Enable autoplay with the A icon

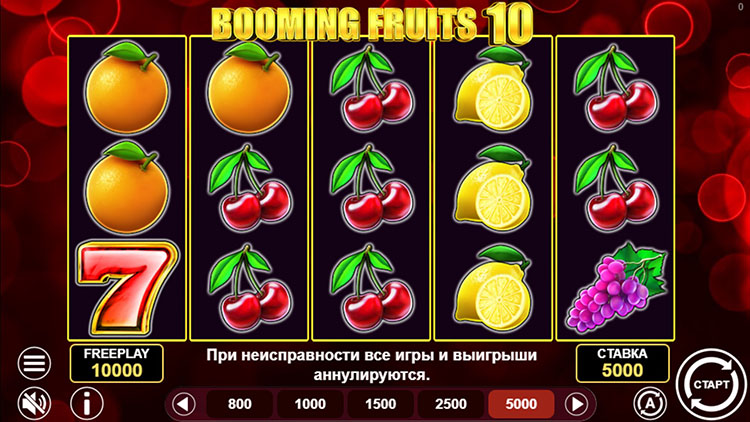click(650, 403)
